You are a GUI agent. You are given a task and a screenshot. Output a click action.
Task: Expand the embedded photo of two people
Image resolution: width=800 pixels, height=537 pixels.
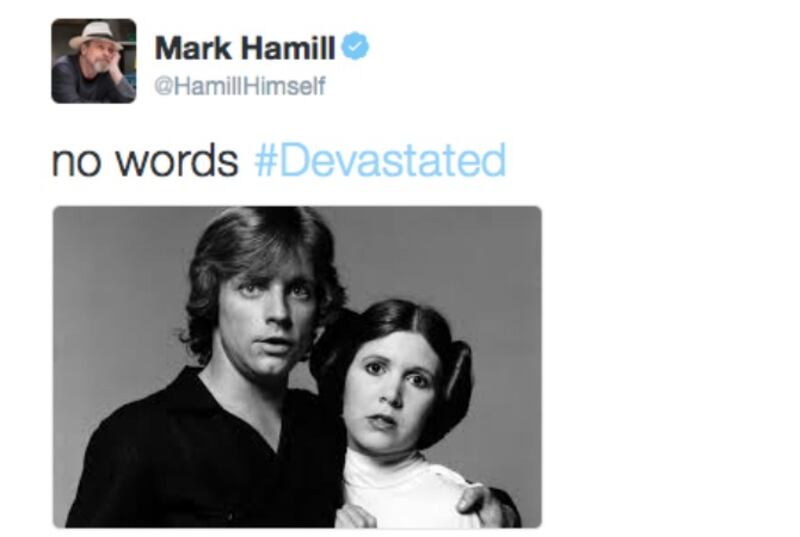[x=297, y=367]
